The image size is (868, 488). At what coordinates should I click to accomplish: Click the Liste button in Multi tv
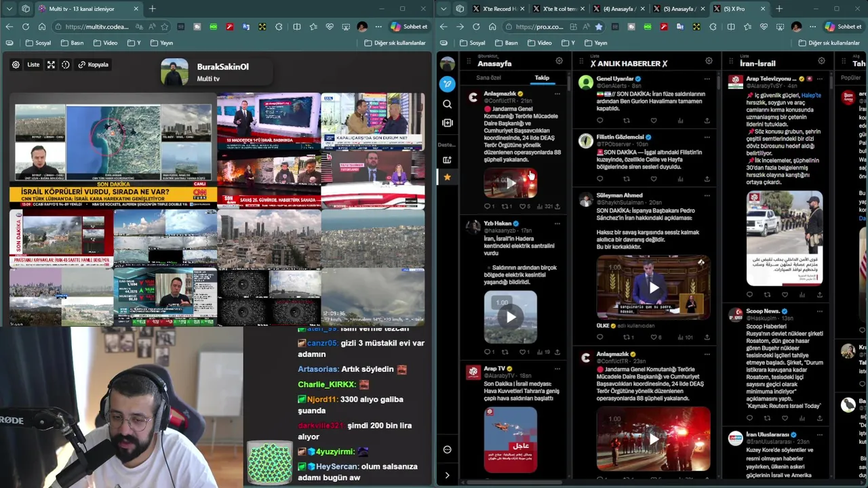click(x=33, y=64)
